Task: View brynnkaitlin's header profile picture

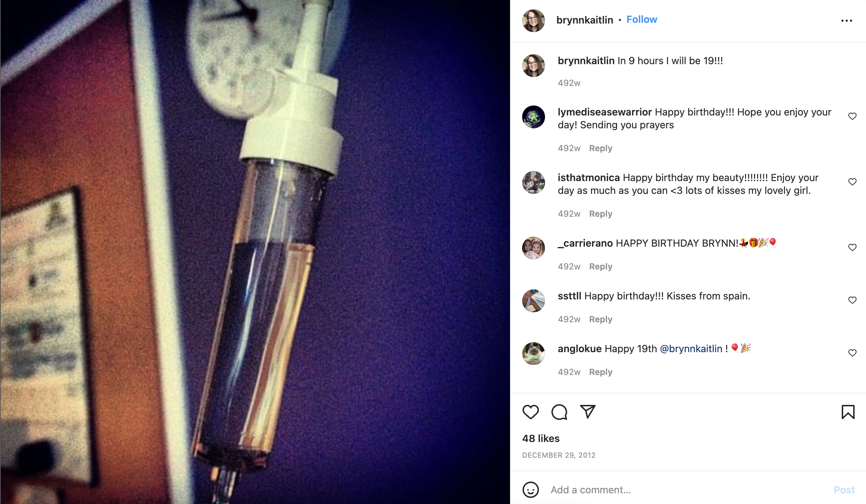Action: [534, 21]
